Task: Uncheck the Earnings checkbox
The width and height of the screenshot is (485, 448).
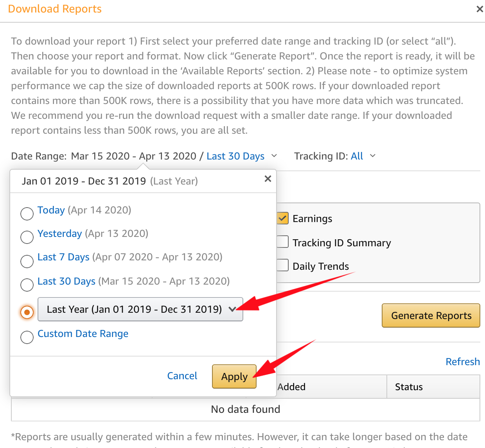Action: pos(282,218)
